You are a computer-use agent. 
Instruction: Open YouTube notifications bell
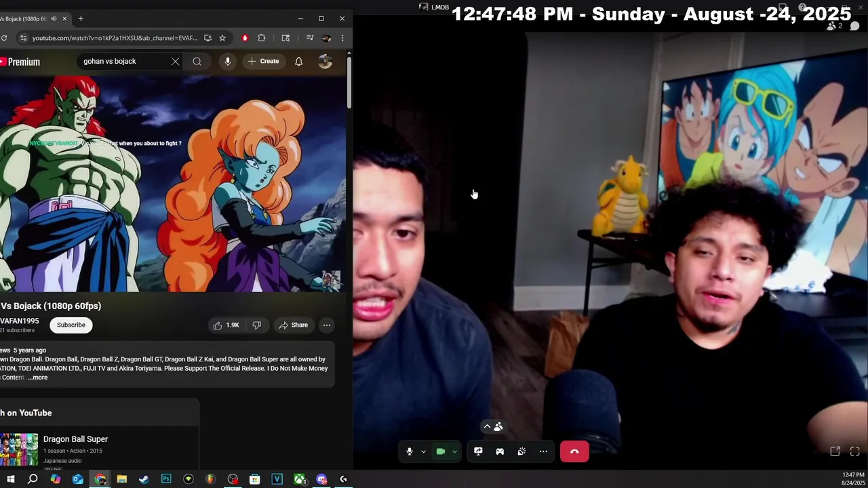298,61
